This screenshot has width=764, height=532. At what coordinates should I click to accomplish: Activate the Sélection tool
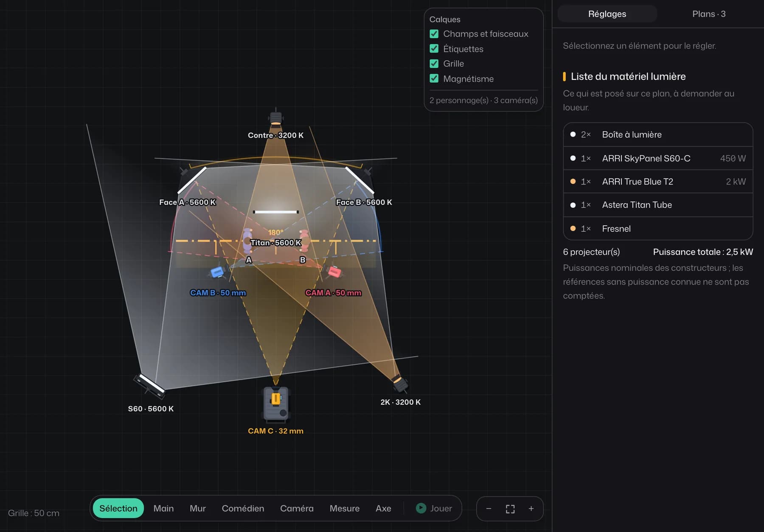click(x=118, y=508)
